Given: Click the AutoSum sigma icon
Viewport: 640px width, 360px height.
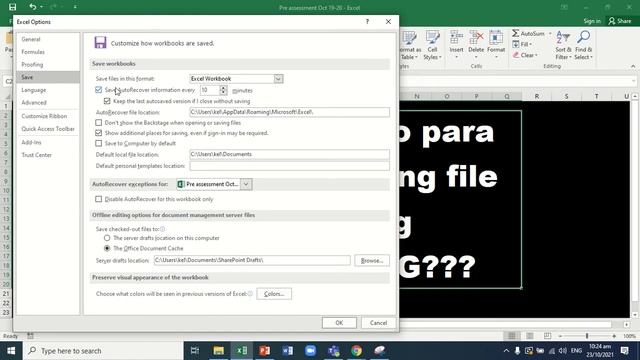Looking at the screenshot, I should pos(516,33).
